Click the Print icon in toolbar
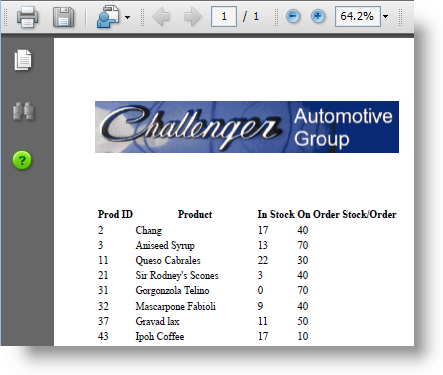The image size is (443, 375). (x=27, y=17)
